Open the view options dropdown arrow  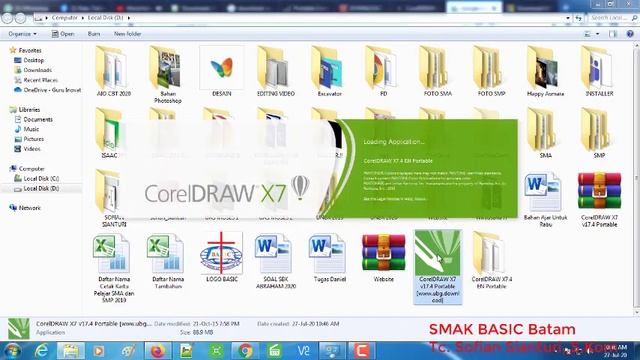598,34
